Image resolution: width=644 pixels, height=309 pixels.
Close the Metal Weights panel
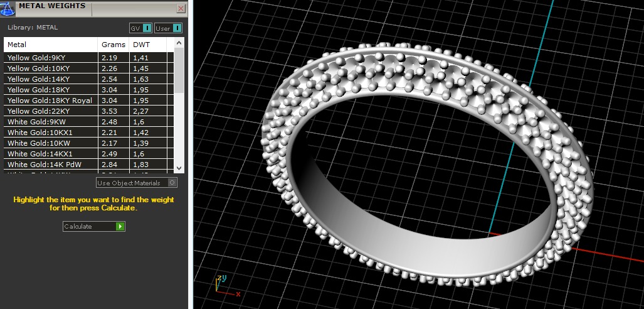pos(181,8)
